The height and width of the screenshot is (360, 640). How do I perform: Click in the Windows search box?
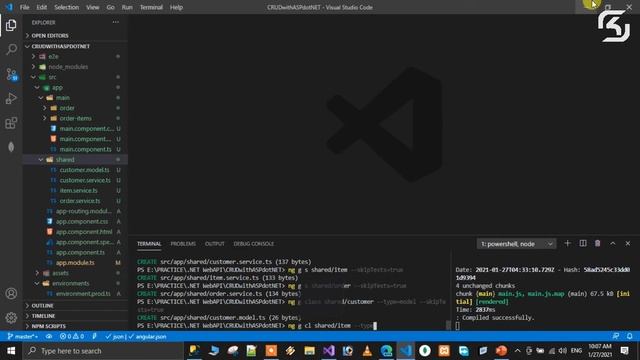(103, 351)
